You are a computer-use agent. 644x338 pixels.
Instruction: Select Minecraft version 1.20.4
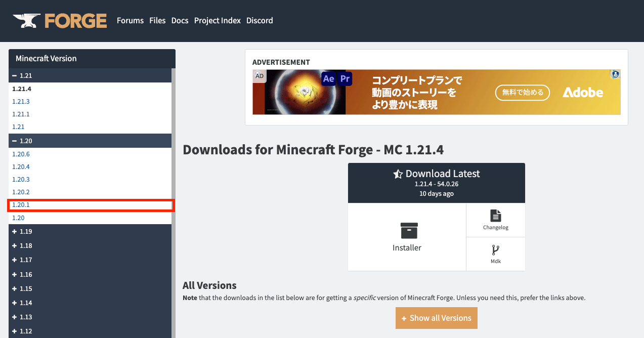click(x=21, y=166)
